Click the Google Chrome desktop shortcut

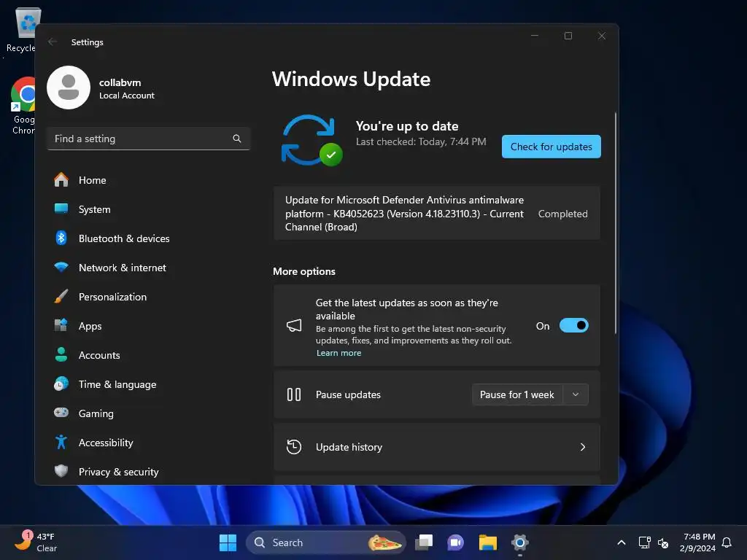(x=23, y=106)
